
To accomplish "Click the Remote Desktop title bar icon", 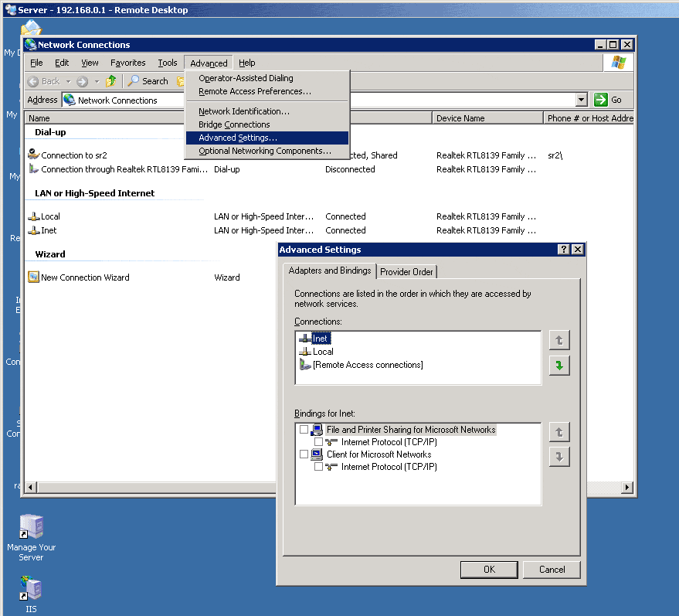I will [10, 9].
